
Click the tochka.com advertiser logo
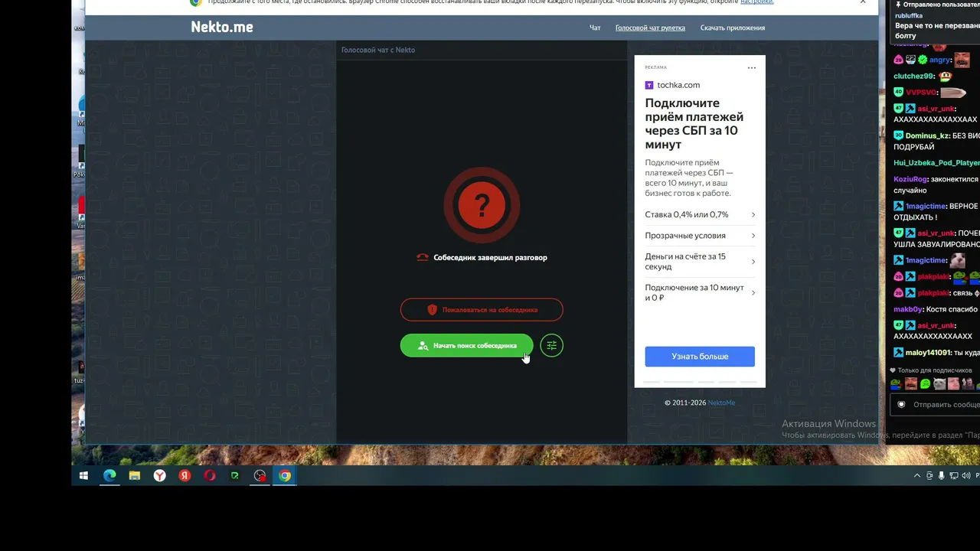click(649, 85)
